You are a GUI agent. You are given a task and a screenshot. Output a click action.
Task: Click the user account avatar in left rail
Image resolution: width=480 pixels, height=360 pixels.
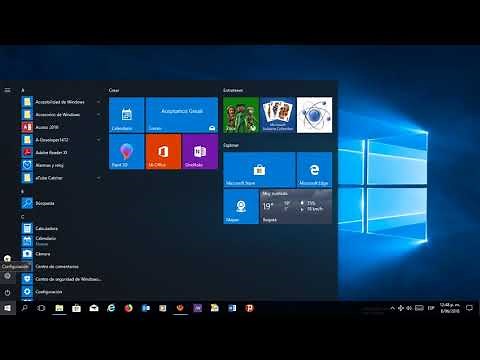(x=7, y=258)
